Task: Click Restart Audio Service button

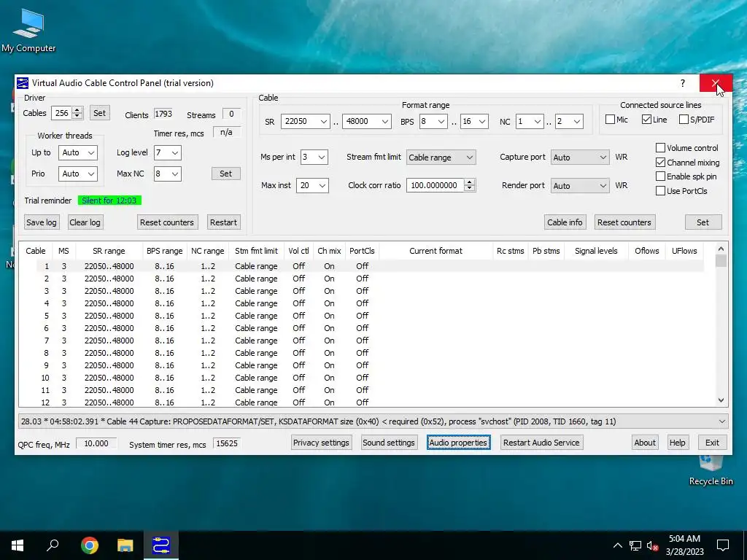Action: pos(541,443)
